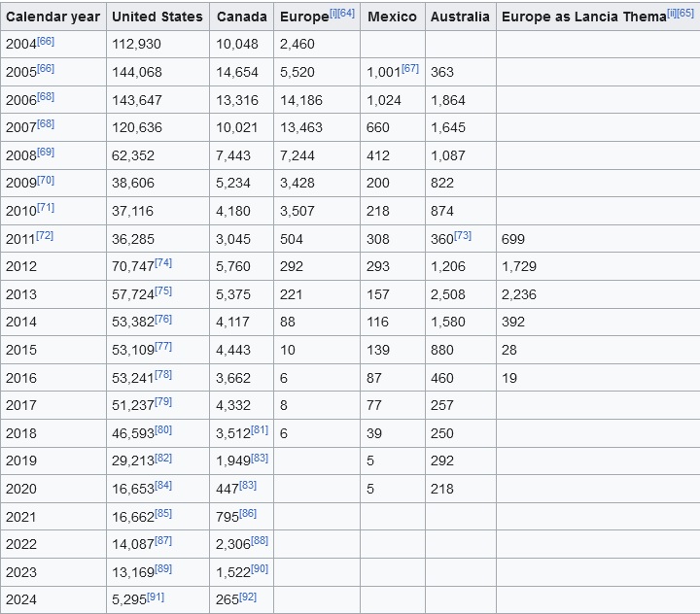Viewport: 700px width, 614px height.
Task: Open note [ii] in Lancia Thema header
Action: tap(672, 14)
